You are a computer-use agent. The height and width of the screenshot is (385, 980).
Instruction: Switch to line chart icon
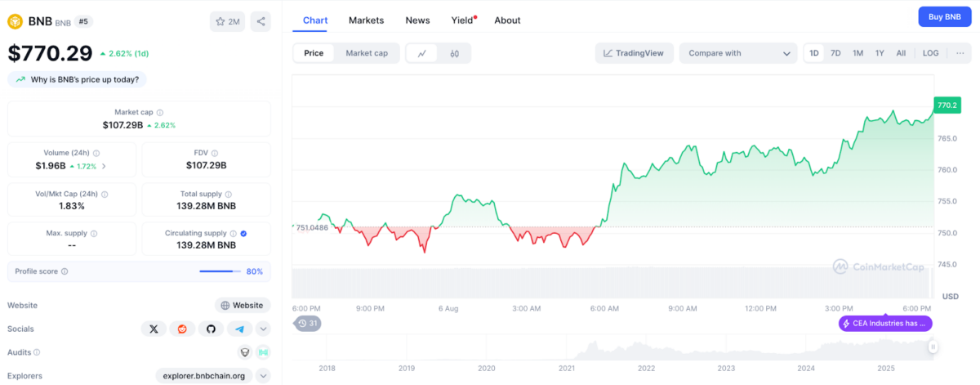(422, 53)
